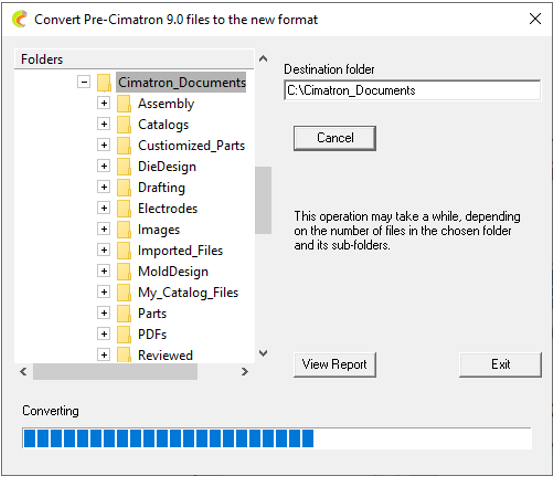
Task: Click the vertical scrollbar thumb in folder tree
Action: [263, 200]
